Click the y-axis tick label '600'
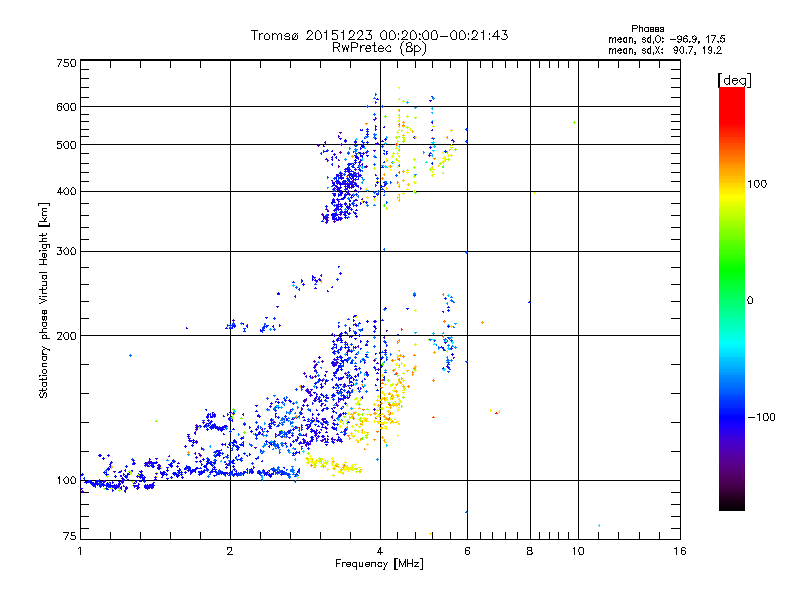The width and height of the screenshot is (800, 600). point(66,107)
